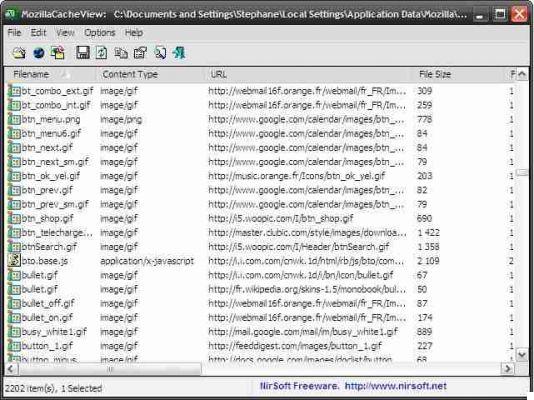Image resolution: width=534 pixels, height=400 pixels.
Task: Click the JavaScript file icon beside bto.base.js
Action: pyautogui.click(x=14, y=261)
